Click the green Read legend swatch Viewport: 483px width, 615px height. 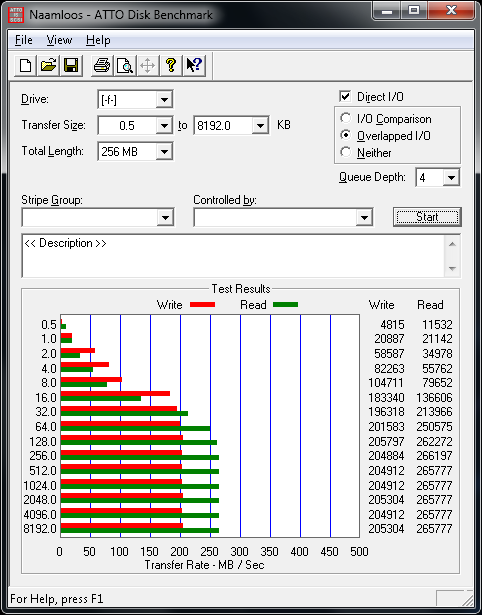point(285,304)
